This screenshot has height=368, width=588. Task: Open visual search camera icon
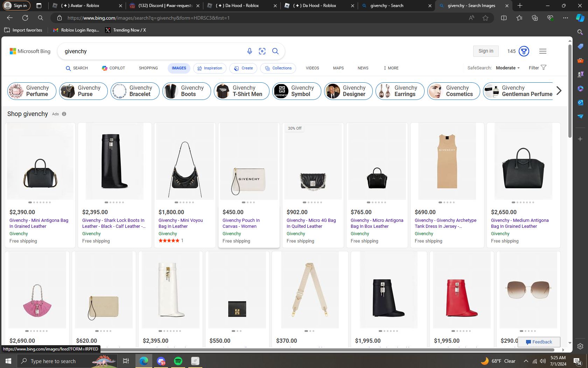262,51
